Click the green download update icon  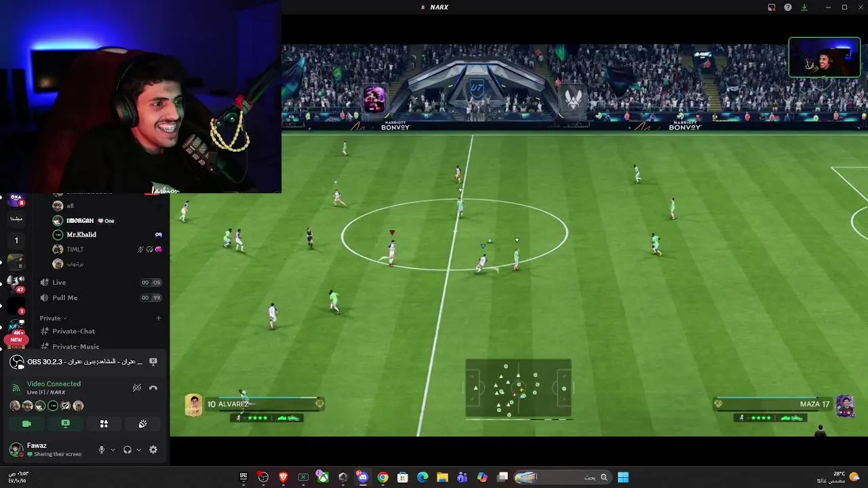(x=804, y=7)
